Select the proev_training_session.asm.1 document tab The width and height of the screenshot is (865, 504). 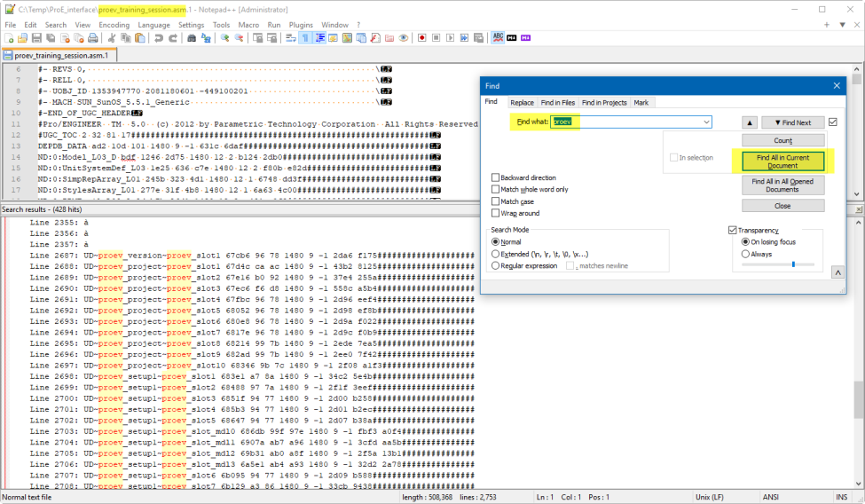click(59, 55)
